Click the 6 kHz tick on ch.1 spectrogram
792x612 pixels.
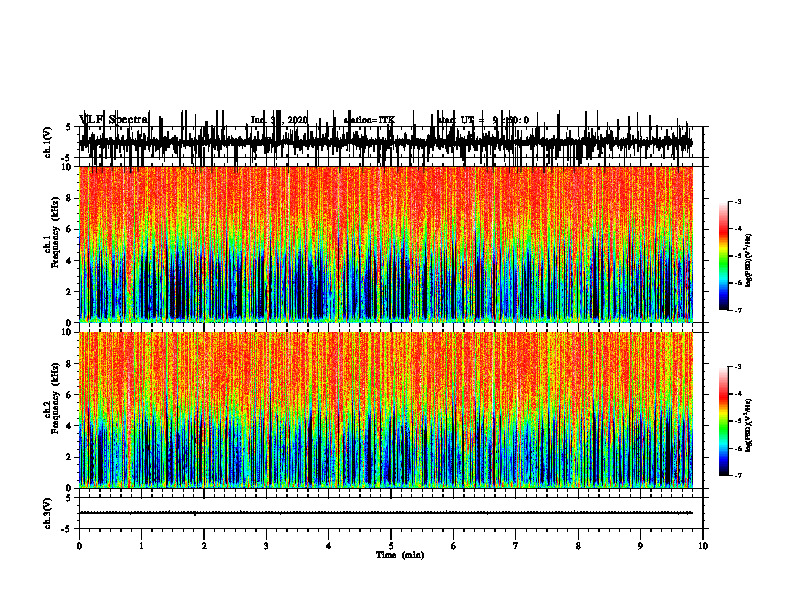point(69,229)
